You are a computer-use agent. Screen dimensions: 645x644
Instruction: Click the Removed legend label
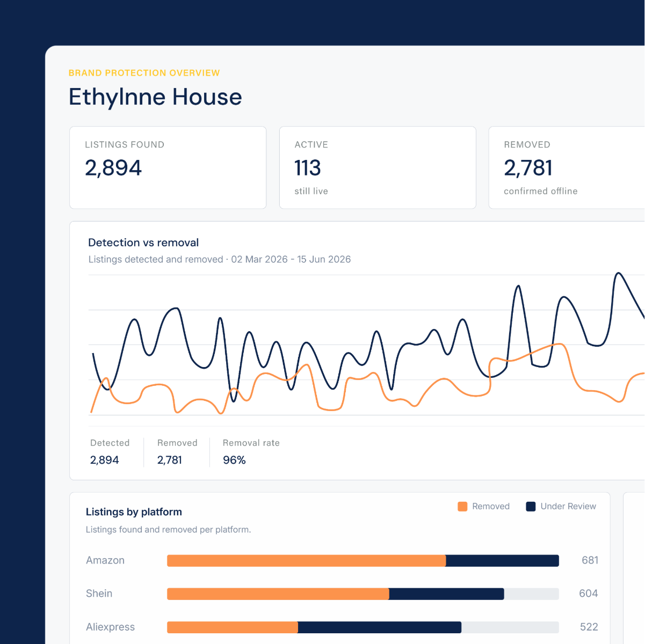[491, 507]
